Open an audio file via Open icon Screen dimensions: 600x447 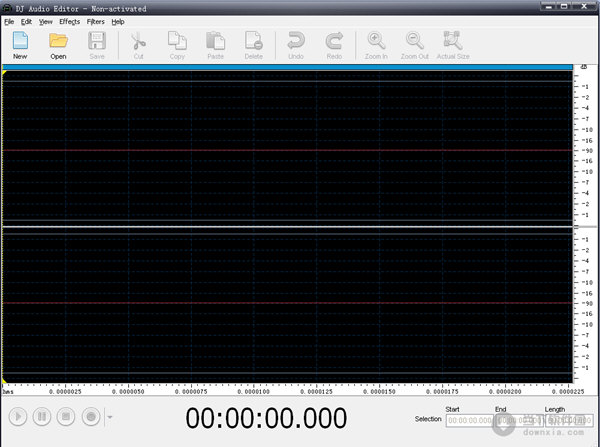58,44
